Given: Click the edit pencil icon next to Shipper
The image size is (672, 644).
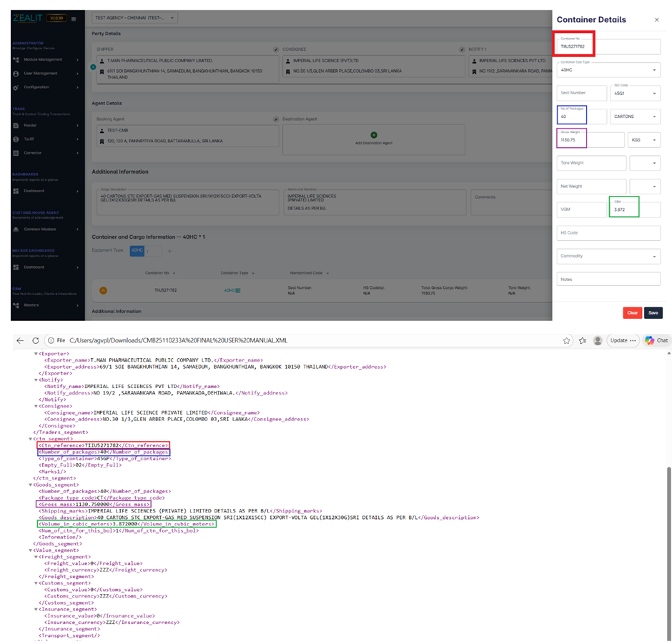Looking at the screenshot, I should 276,49.
